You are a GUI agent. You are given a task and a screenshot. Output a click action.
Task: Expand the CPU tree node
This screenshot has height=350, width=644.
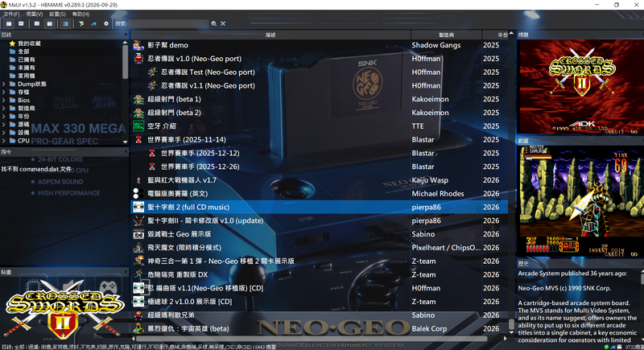(x=4, y=141)
